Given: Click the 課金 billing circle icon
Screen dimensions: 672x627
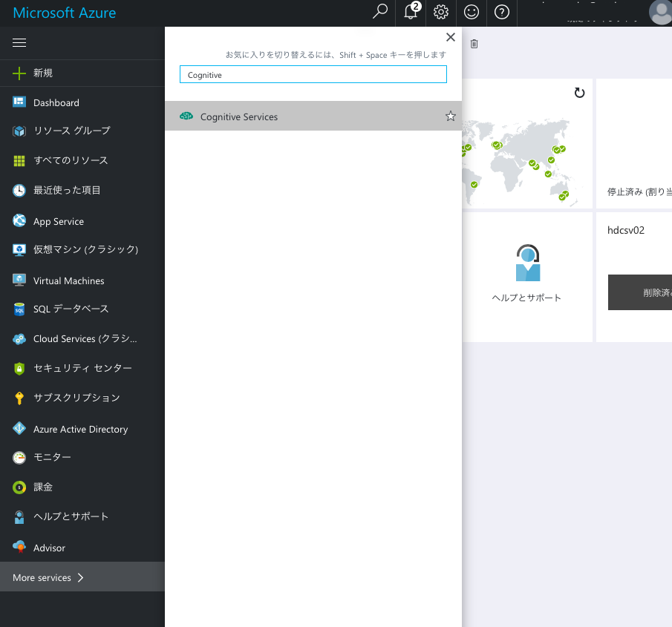Looking at the screenshot, I should [19, 488].
